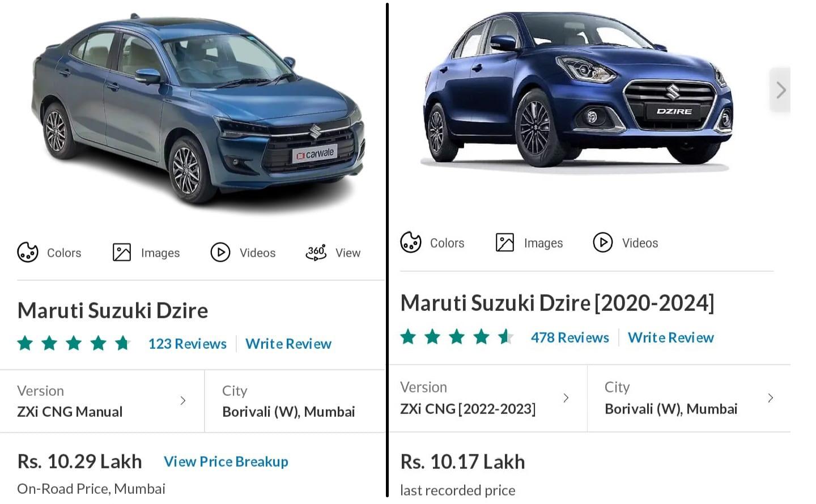Show next car image with right arrow
This screenshot has height=504, width=816.
[x=780, y=90]
